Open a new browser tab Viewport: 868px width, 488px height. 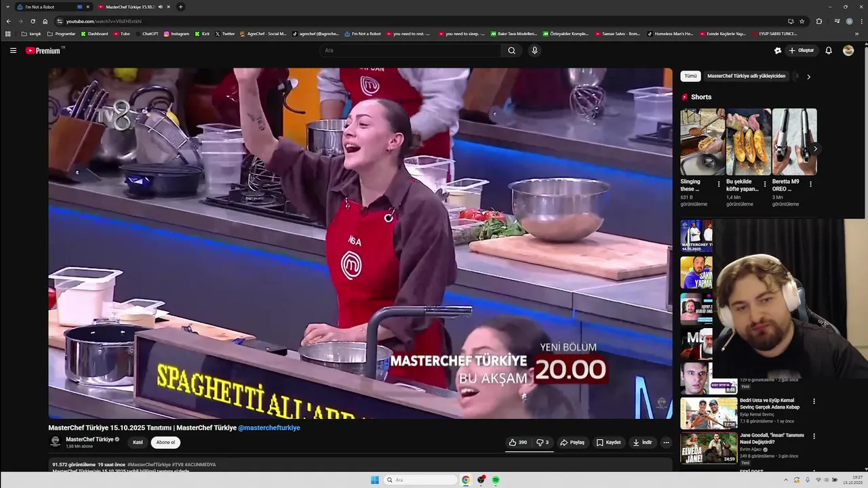pyautogui.click(x=180, y=7)
